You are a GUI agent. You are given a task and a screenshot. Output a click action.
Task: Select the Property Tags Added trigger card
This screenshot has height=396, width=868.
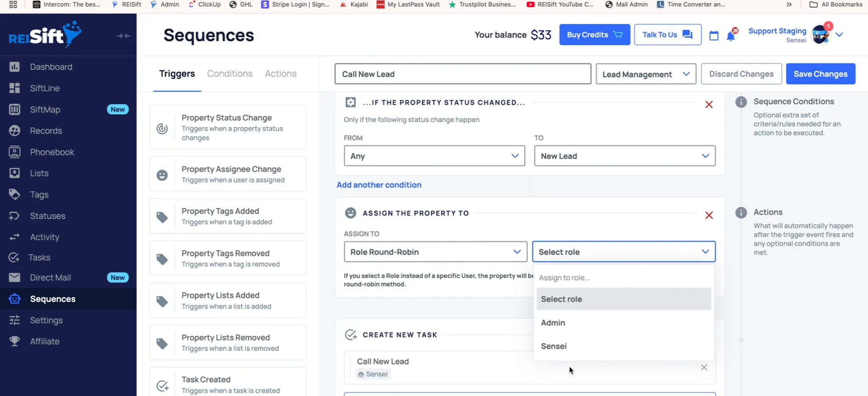coord(228,216)
